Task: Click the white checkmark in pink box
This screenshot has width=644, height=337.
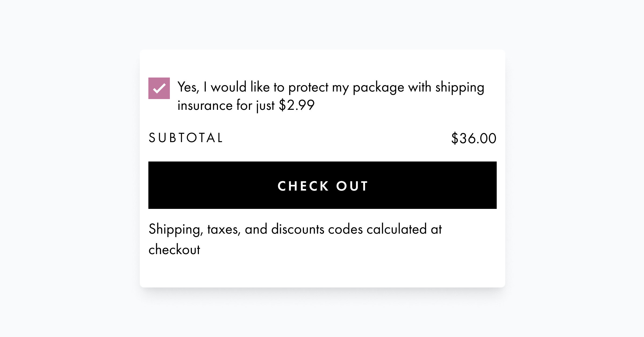Action: click(159, 88)
